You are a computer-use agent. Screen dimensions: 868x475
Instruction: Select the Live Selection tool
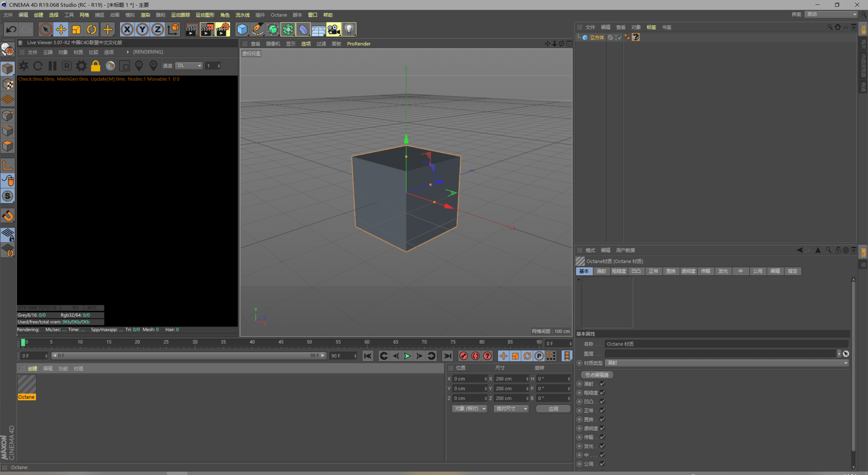(x=45, y=30)
